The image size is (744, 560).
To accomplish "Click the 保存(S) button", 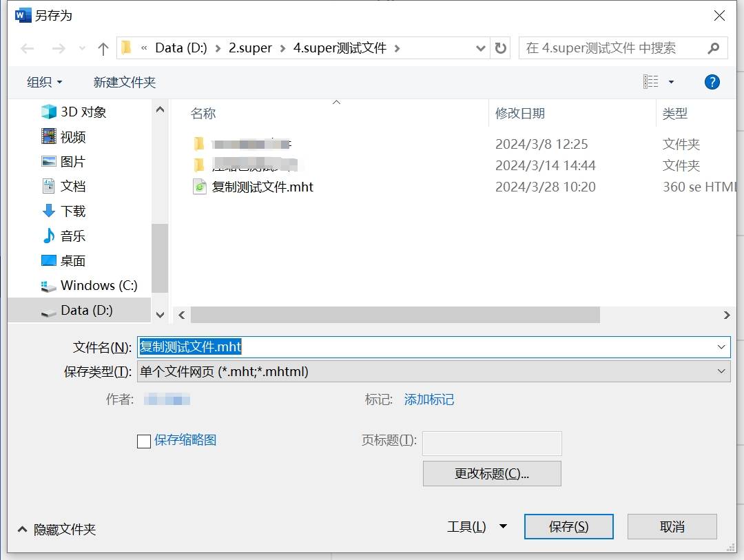I will click(x=568, y=526).
